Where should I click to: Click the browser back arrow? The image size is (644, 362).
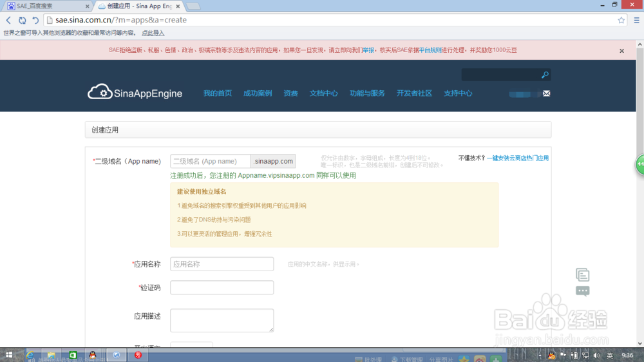pos(8,20)
